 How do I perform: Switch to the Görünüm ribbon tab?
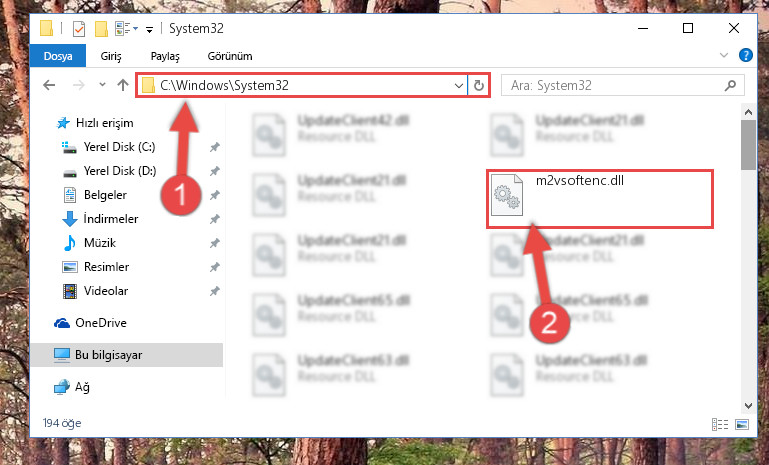click(230, 56)
